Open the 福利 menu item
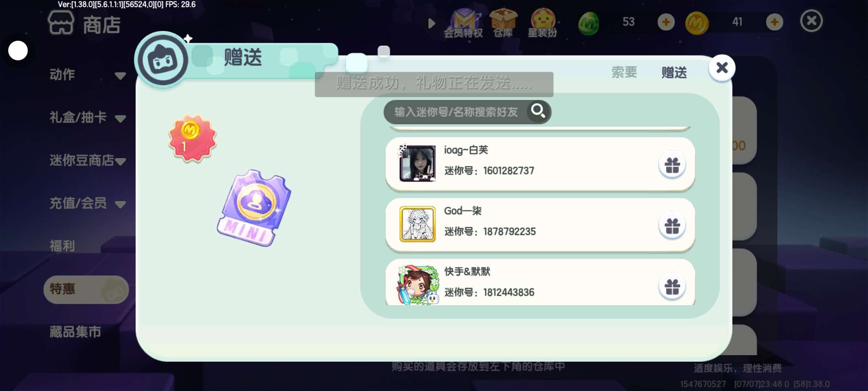 tap(62, 246)
